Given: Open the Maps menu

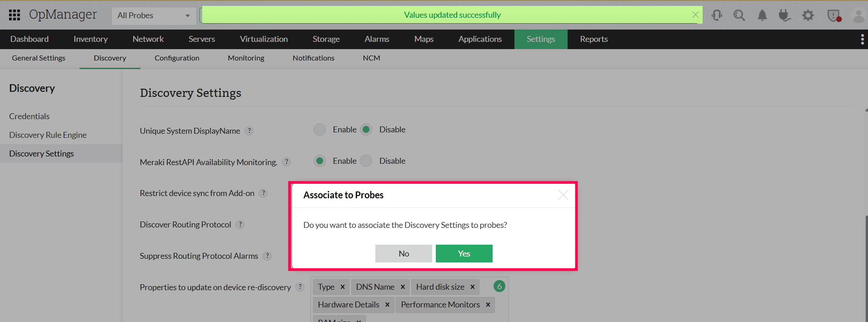Looking at the screenshot, I should [424, 39].
